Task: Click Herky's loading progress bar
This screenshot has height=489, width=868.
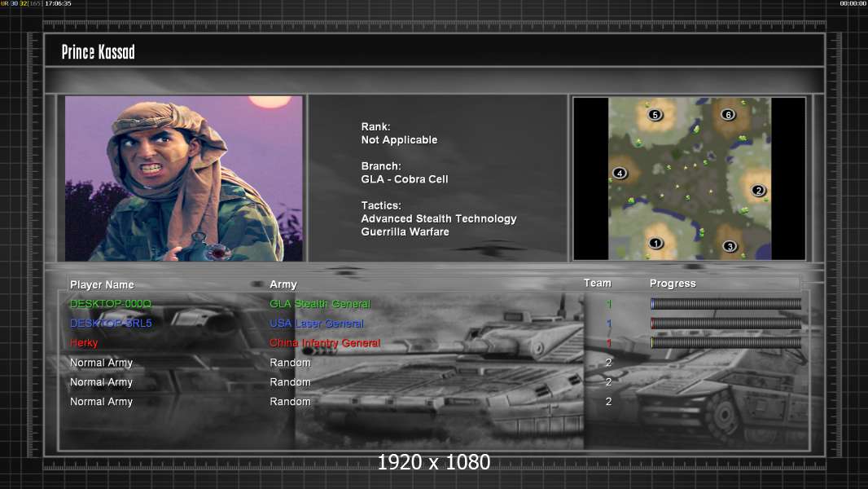Action: (x=726, y=343)
